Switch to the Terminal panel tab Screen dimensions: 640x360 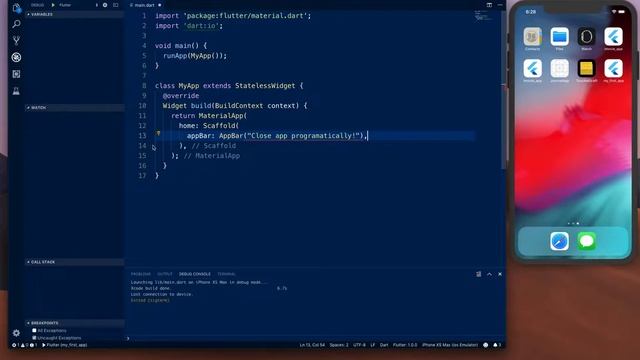226,274
